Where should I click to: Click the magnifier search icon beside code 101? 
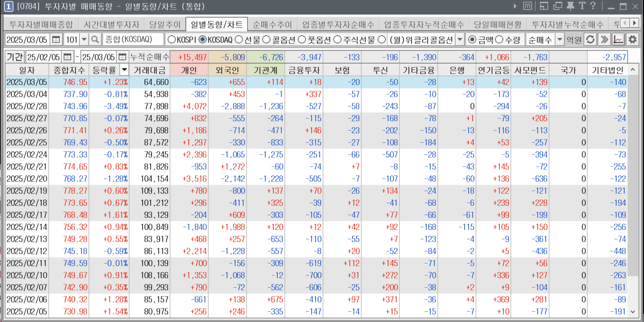click(x=95, y=39)
